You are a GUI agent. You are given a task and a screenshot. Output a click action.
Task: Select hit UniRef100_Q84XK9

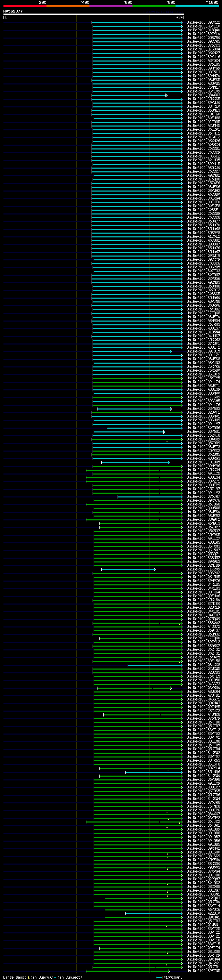(203, 439)
